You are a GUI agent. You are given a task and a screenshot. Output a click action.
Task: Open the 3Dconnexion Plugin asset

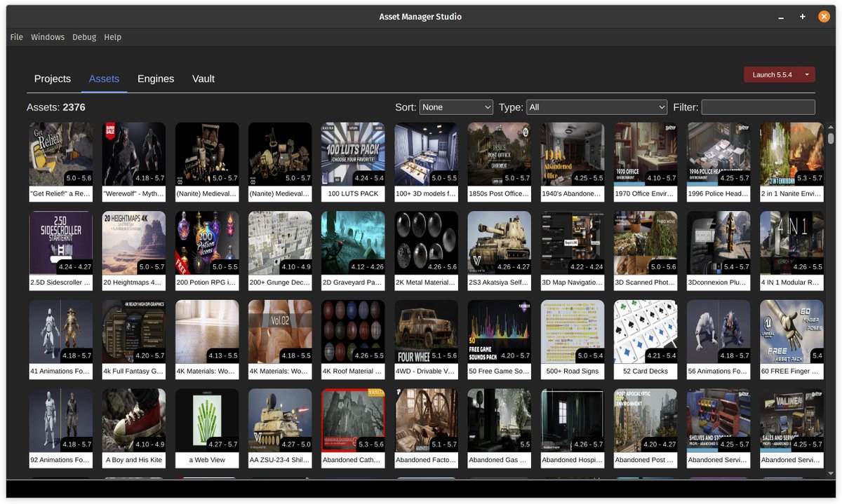[719, 251]
